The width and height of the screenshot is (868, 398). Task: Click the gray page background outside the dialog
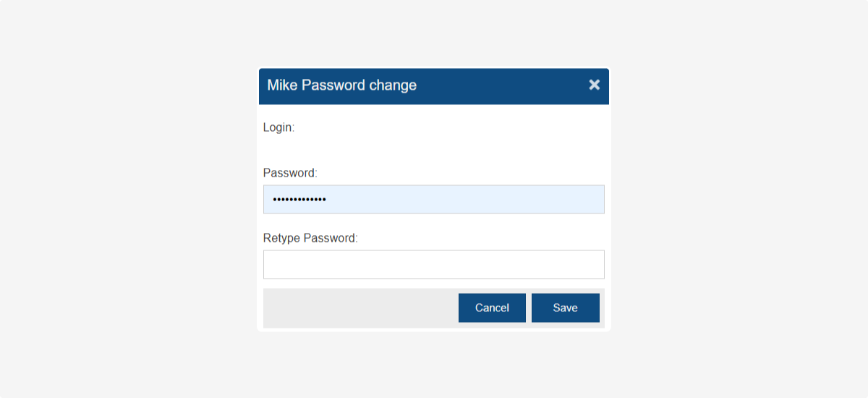109,217
